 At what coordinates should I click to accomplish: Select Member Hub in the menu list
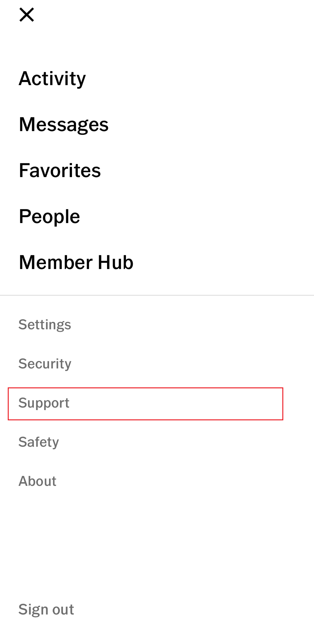pos(76,262)
